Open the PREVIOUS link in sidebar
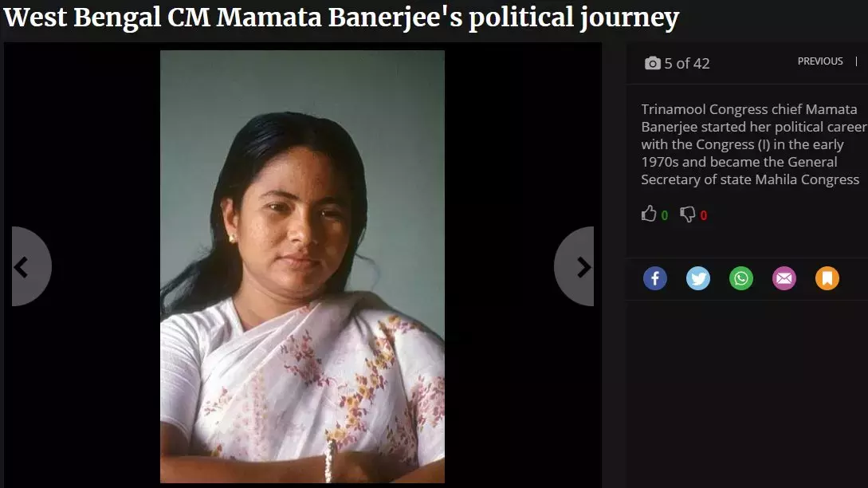Viewport: 868px width, 488px height. click(820, 61)
